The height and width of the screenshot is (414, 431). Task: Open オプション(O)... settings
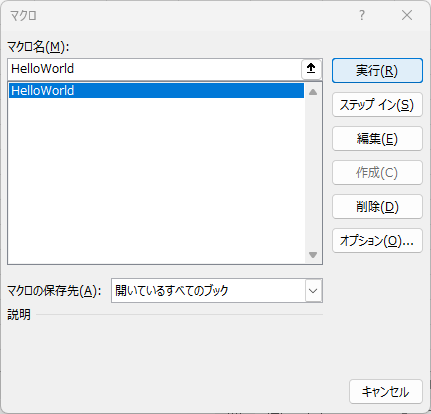click(377, 241)
